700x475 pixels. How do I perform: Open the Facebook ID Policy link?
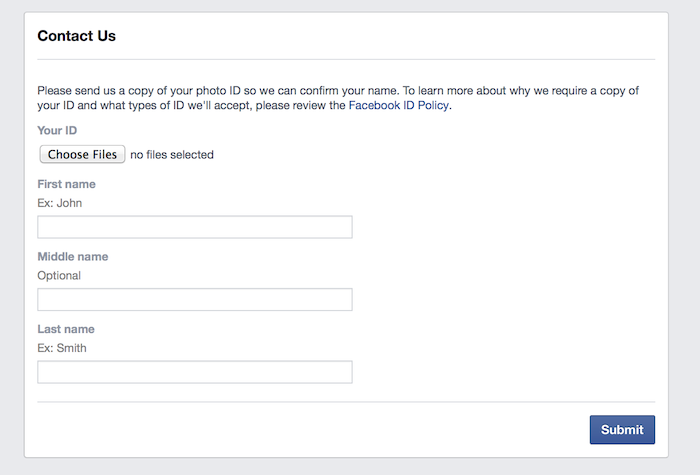[x=399, y=105]
